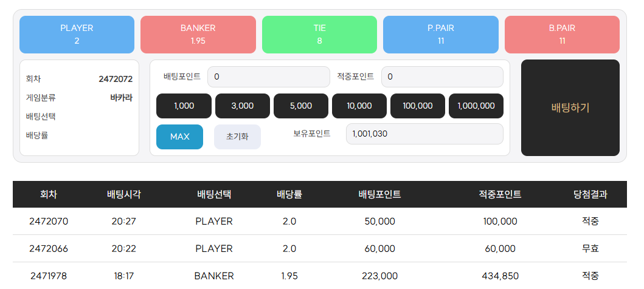Click the 보유포인트 balance field
644x289 pixels.
click(x=424, y=134)
